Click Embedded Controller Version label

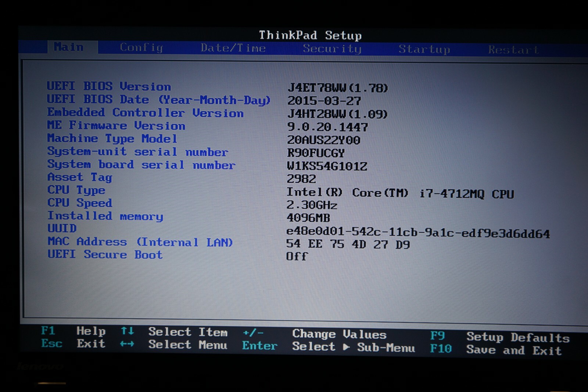click(x=146, y=113)
